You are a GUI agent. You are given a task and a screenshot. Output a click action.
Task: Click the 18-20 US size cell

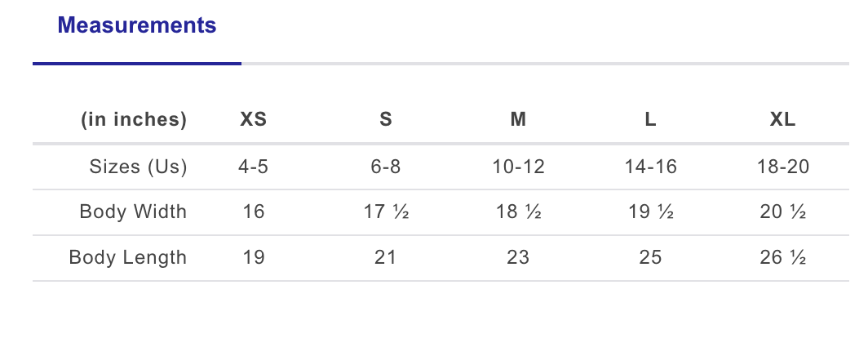point(782,167)
